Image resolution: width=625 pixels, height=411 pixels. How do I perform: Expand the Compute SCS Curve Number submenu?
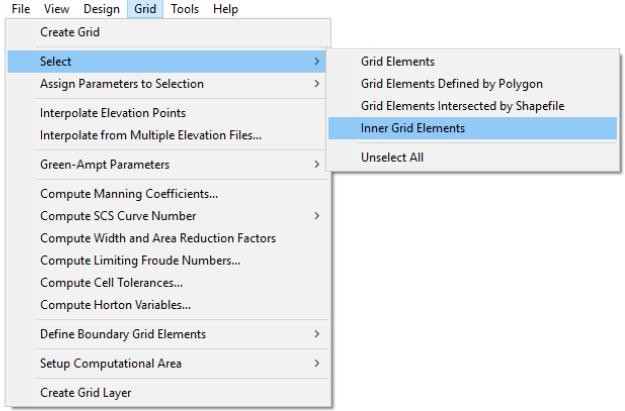coord(118,216)
